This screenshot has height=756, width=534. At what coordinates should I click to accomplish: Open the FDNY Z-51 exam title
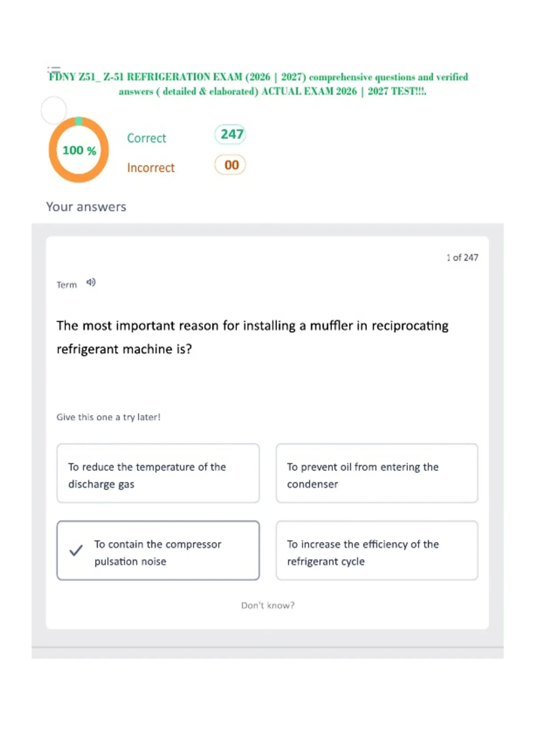click(x=259, y=84)
